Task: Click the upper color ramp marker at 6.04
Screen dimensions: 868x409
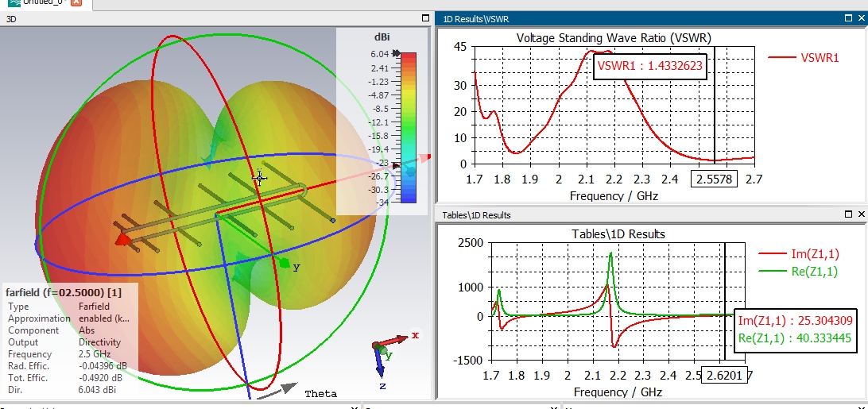Action: pyautogui.click(x=397, y=54)
